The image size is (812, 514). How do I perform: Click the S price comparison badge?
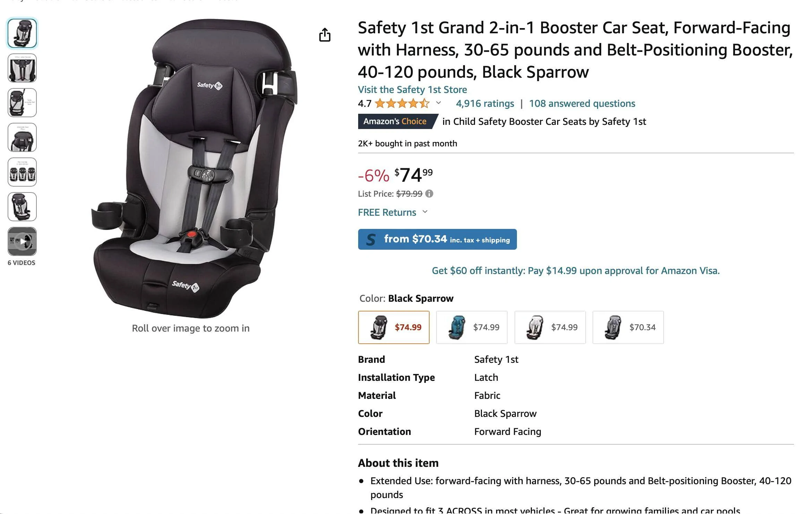click(x=437, y=239)
